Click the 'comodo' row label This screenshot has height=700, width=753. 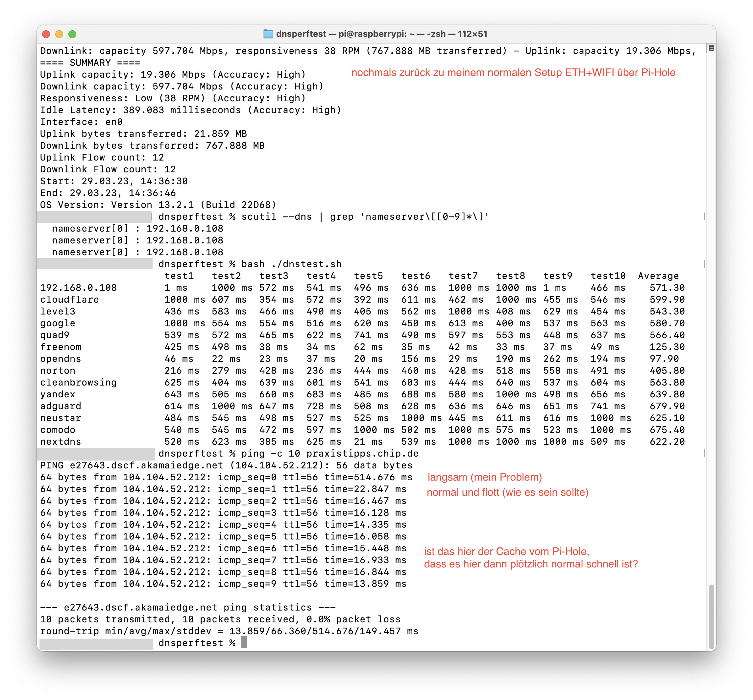[x=58, y=430]
